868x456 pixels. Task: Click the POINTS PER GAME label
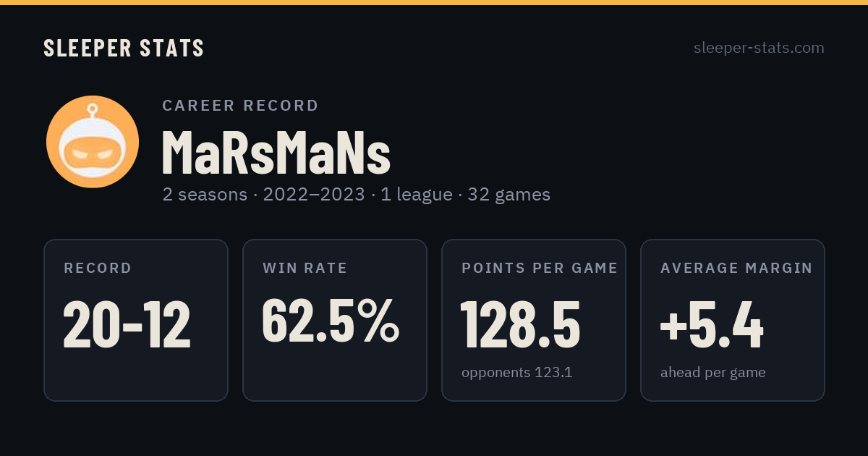click(x=540, y=269)
